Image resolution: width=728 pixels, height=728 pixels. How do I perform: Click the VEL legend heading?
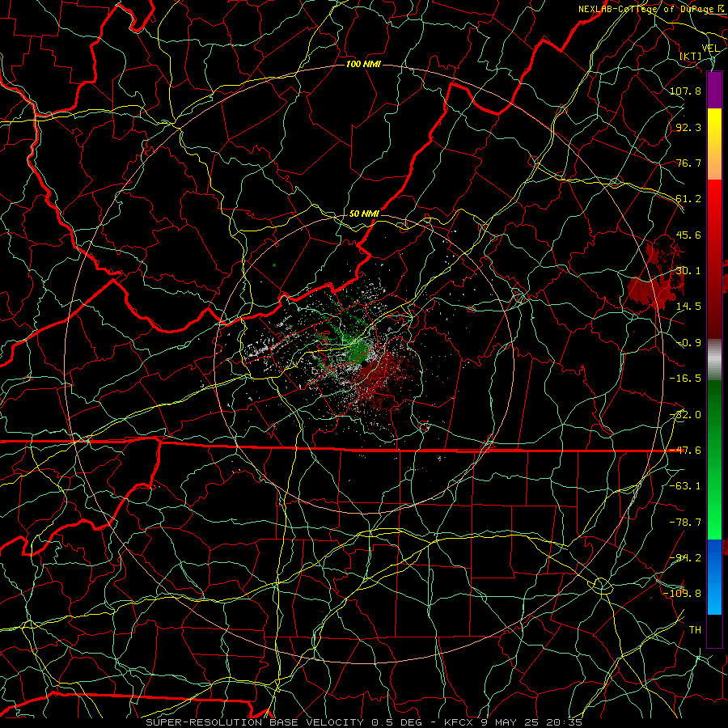710,48
